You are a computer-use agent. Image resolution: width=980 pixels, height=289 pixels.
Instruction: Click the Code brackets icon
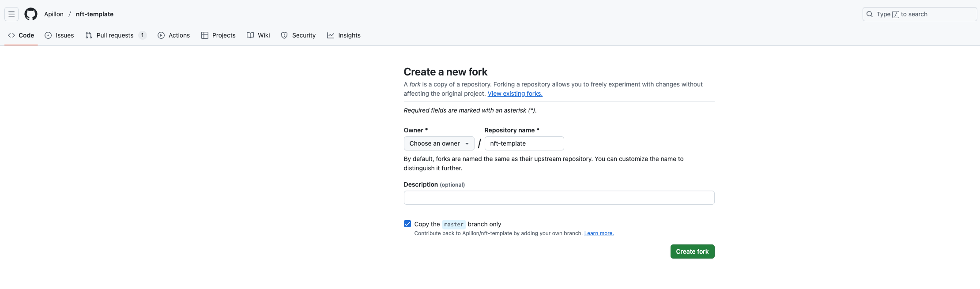tap(11, 35)
